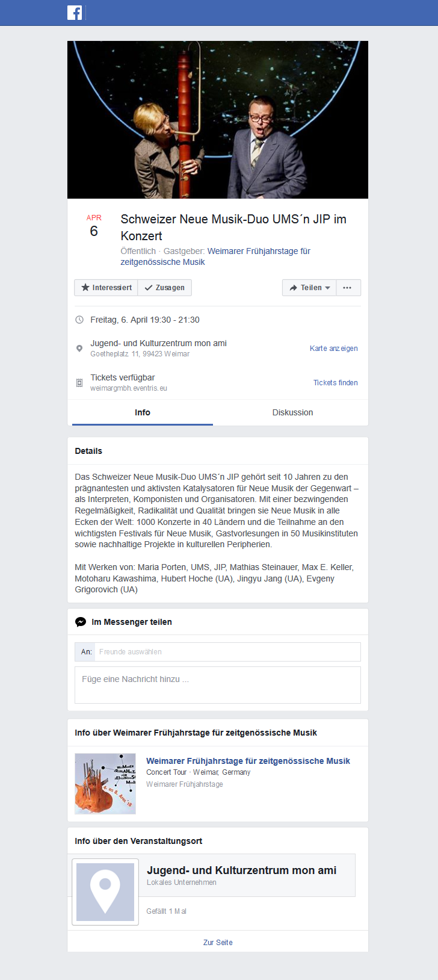Switch to the Diskussion tab
The image size is (438, 980).
(x=292, y=412)
